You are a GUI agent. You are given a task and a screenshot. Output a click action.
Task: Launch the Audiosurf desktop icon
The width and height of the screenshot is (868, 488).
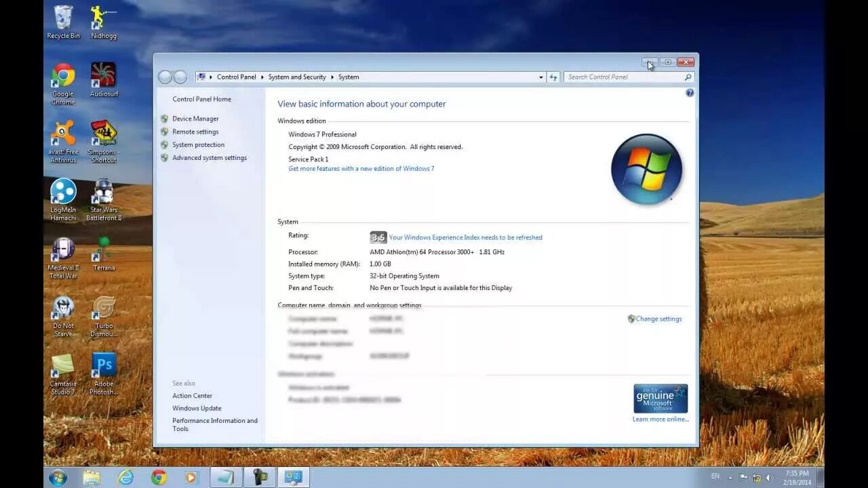coord(104,80)
